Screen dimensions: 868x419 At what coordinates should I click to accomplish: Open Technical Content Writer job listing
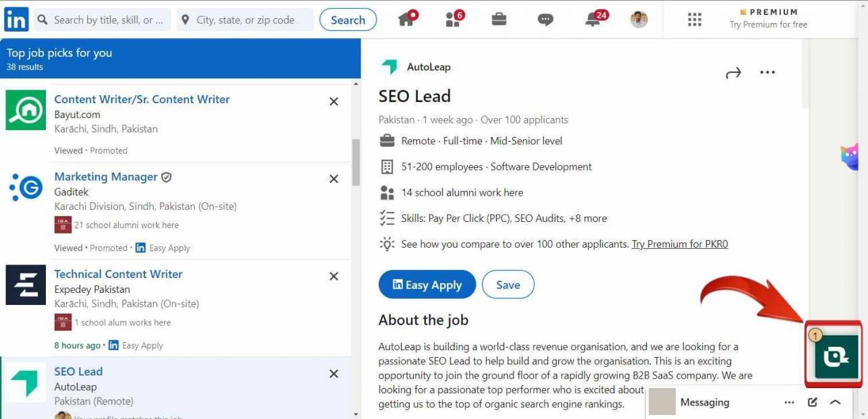click(x=118, y=274)
